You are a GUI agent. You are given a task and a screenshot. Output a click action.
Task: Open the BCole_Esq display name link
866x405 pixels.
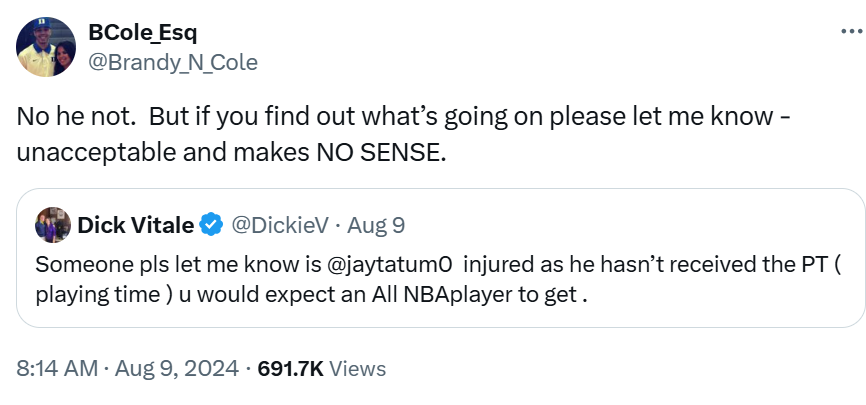[143, 34]
